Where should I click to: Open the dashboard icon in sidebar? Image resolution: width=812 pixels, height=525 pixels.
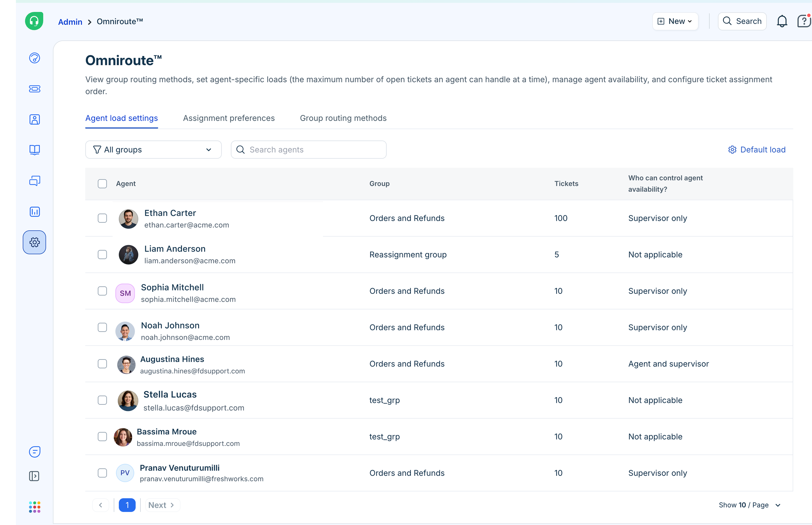(34, 58)
